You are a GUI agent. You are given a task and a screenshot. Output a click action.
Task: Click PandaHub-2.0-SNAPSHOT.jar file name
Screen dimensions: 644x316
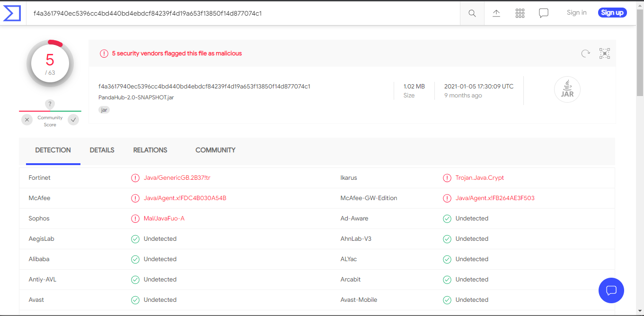click(x=136, y=97)
